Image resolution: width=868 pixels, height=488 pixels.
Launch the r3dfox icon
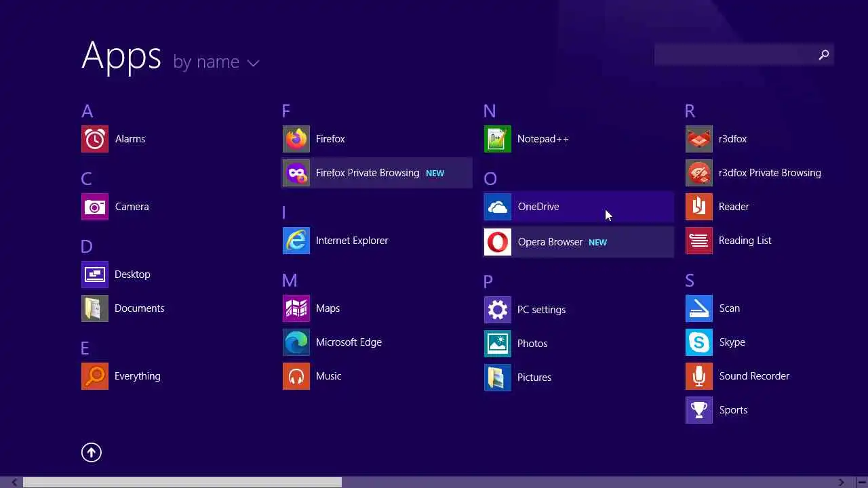(x=699, y=139)
